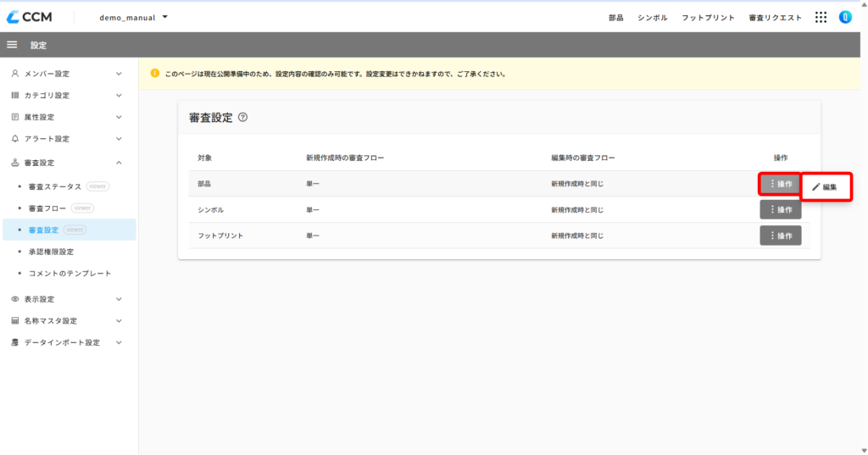868x455 pixels.
Task: Expand データインポート設定 section chevron
Action: (x=119, y=342)
